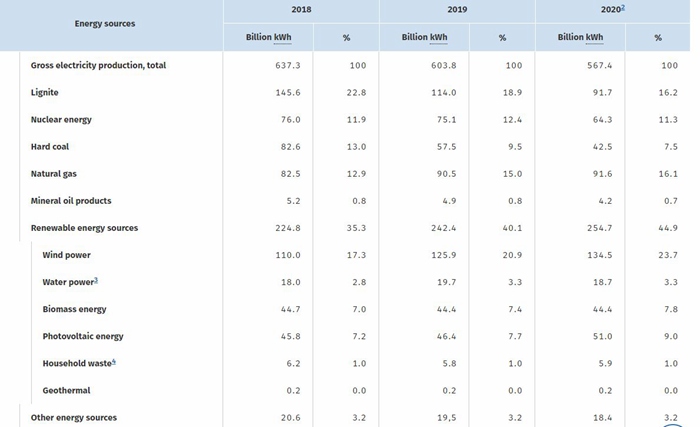This screenshot has height=427, width=700.
Task: Click the Renewable energy sources row label
Action: 84,228
